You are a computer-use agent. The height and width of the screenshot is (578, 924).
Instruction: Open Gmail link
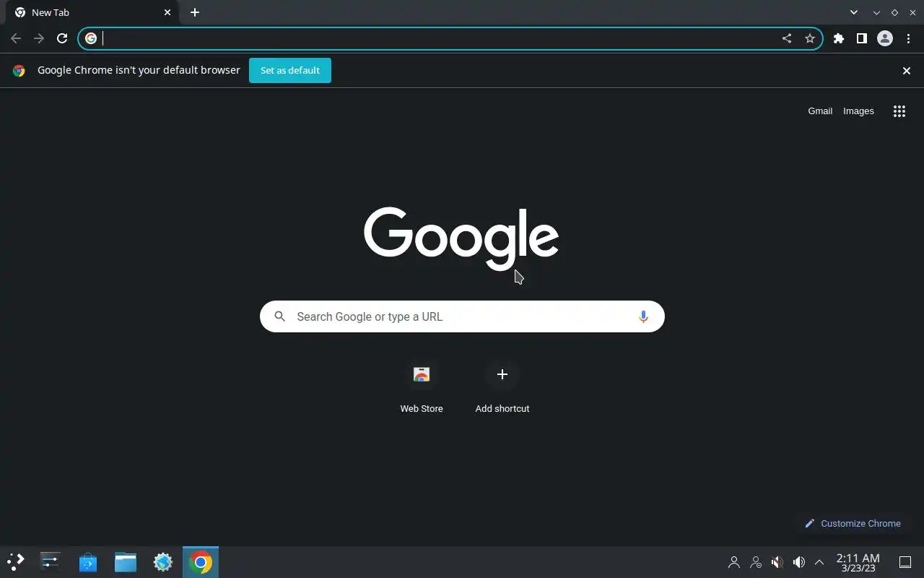(x=820, y=111)
